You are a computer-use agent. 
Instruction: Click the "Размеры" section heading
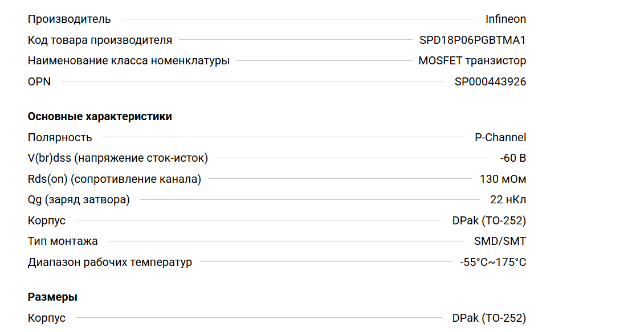[x=52, y=297]
